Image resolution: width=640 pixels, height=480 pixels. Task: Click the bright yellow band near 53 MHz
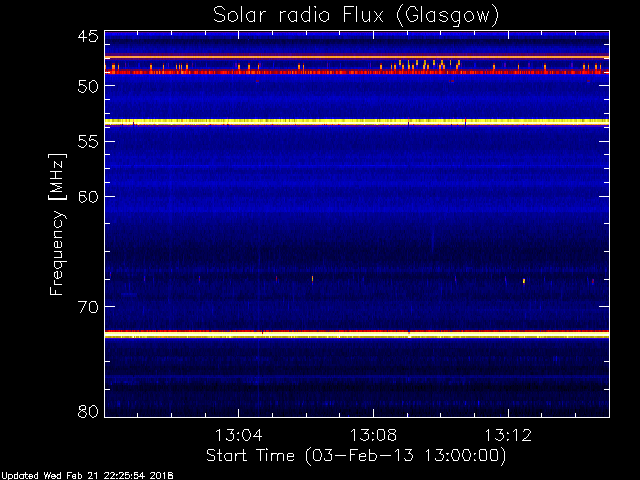(357, 122)
